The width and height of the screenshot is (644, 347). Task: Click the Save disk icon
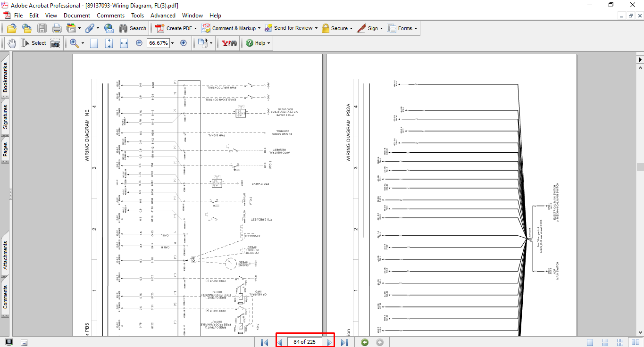pyautogui.click(x=42, y=28)
